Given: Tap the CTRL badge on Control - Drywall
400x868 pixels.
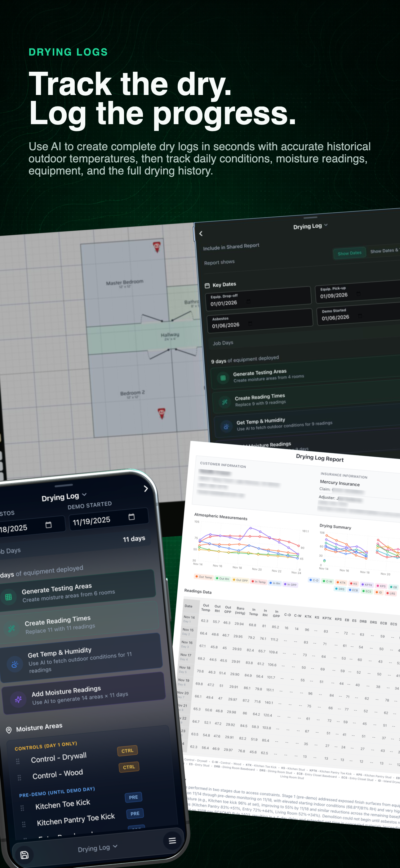Looking at the screenshot, I should [x=127, y=751].
